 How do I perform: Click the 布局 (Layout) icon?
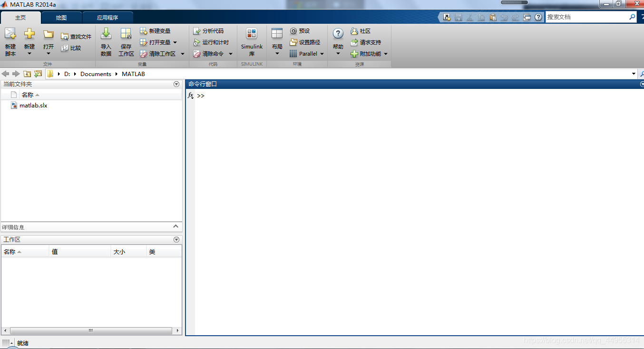tap(277, 33)
